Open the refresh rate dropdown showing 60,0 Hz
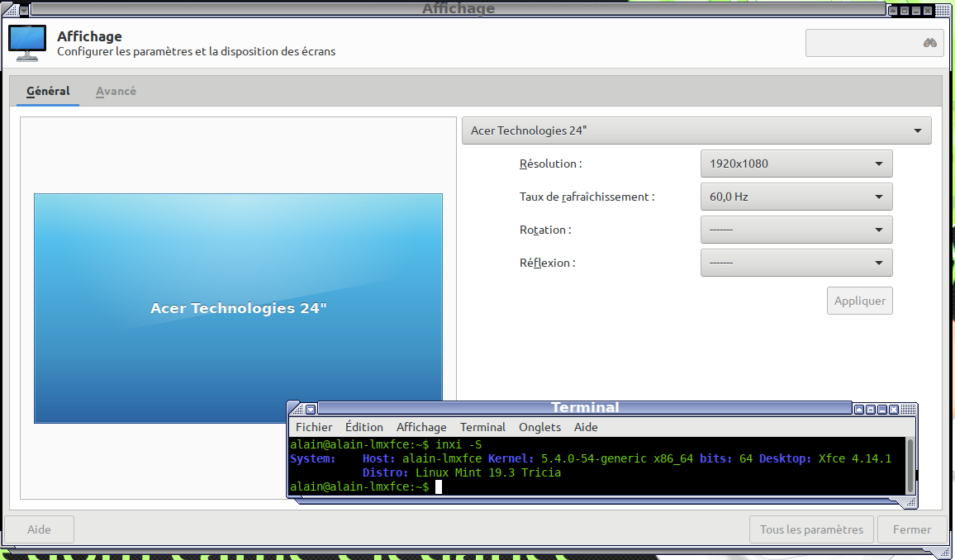The height and width of the screenshot is (560, 955). coord(796,197)
